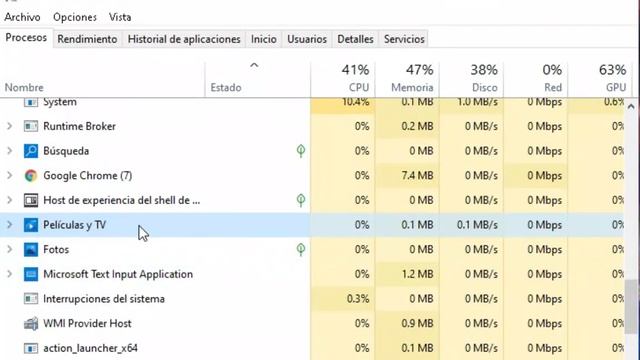The width and height of the screenshot is (640, 360).
Task: Select the WMI Provider Host row name
Action: point(87,324)
